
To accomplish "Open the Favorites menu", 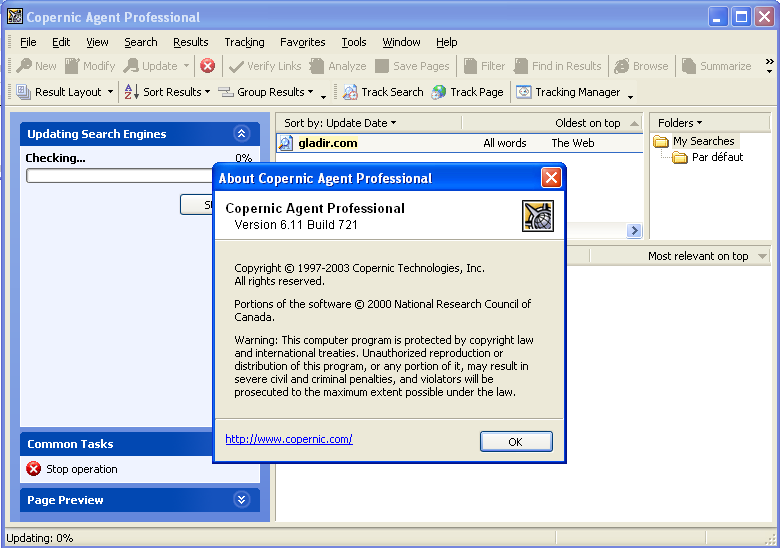I will coord(302,42).
